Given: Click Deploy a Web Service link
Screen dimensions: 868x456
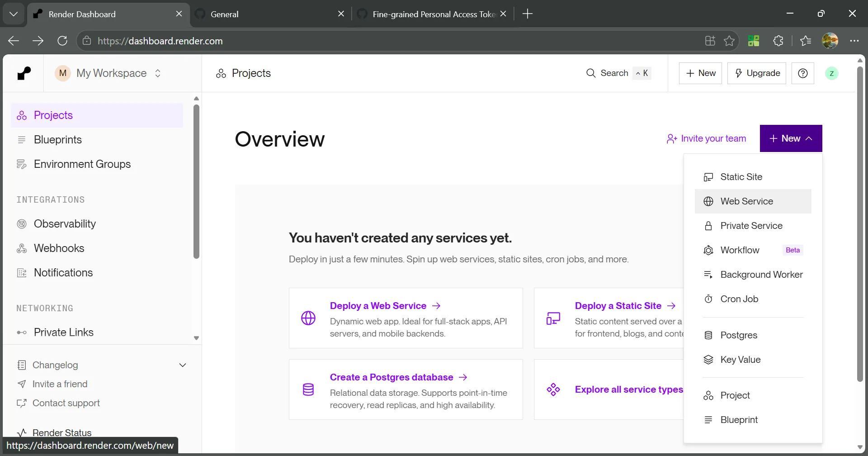Looking at the screenshot, I should click(385, 306).
